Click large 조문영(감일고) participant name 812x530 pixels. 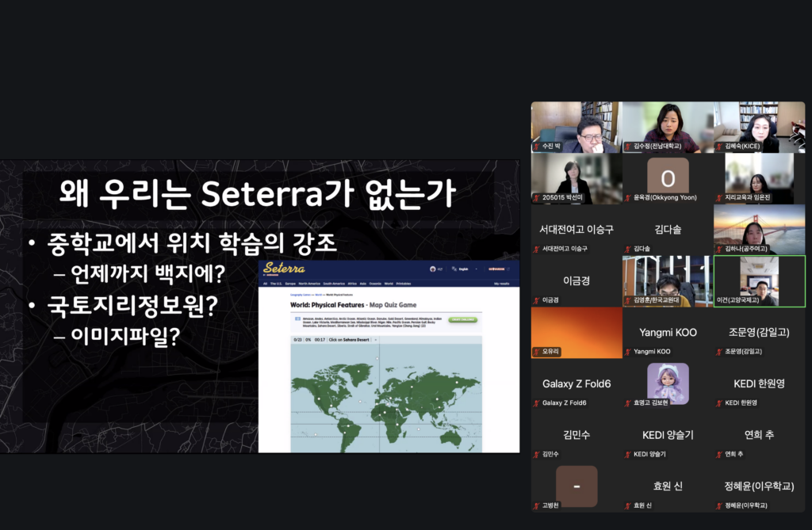(759, 332)
